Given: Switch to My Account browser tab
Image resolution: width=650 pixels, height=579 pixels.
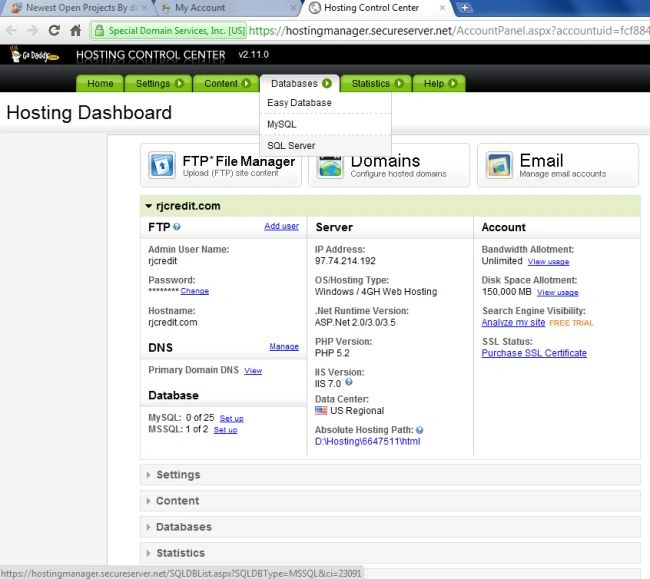Looking at the screenshot, I should [x=227, y=7].
